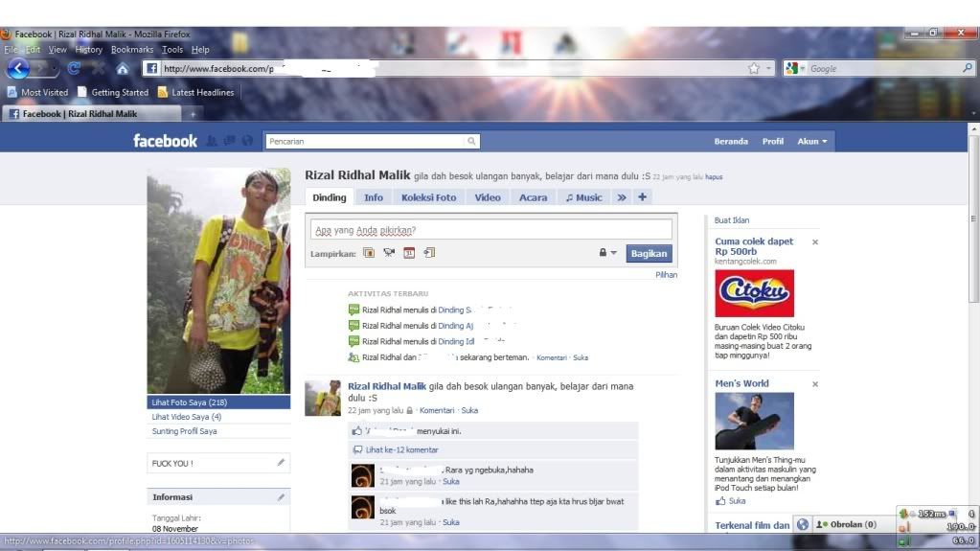Open 'Lihat Video Saya (4)'

[186, 417]
